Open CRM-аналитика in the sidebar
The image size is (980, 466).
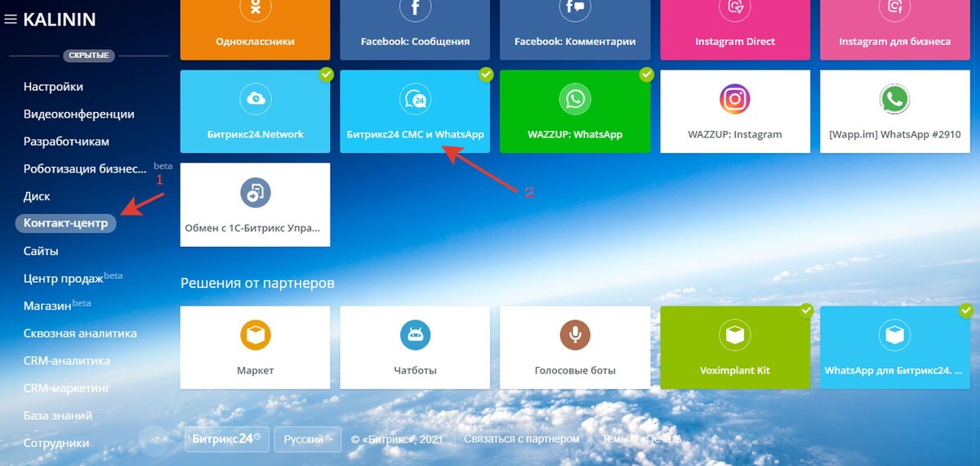coord(67,361)
